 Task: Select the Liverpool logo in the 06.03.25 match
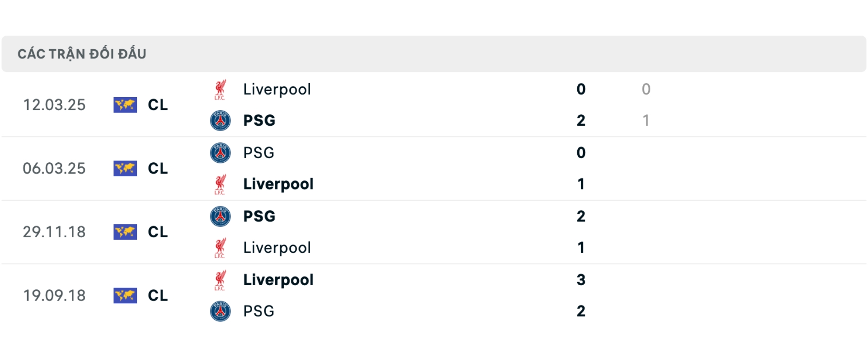pos(220,184)
